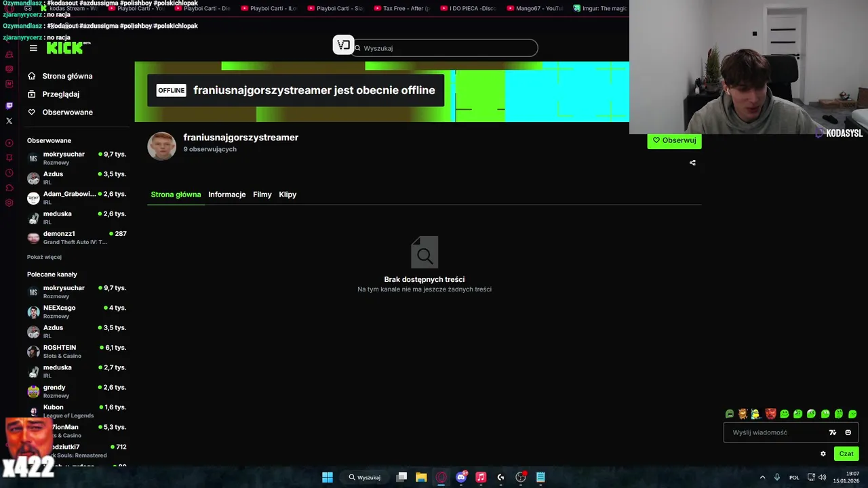This screenshot has width=868, height=488.
Task: Open the music app on taskbar
Action: point(481,477)
